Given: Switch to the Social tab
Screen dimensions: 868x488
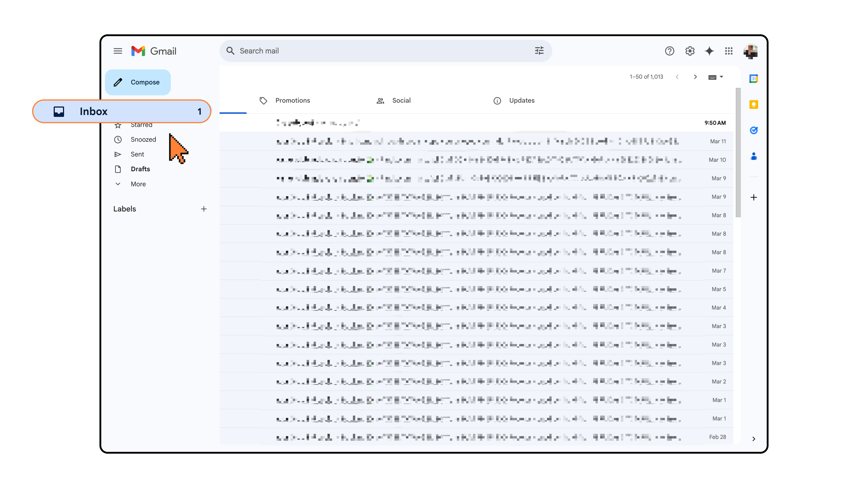Looking at the screenshot, I should (401, 100).
